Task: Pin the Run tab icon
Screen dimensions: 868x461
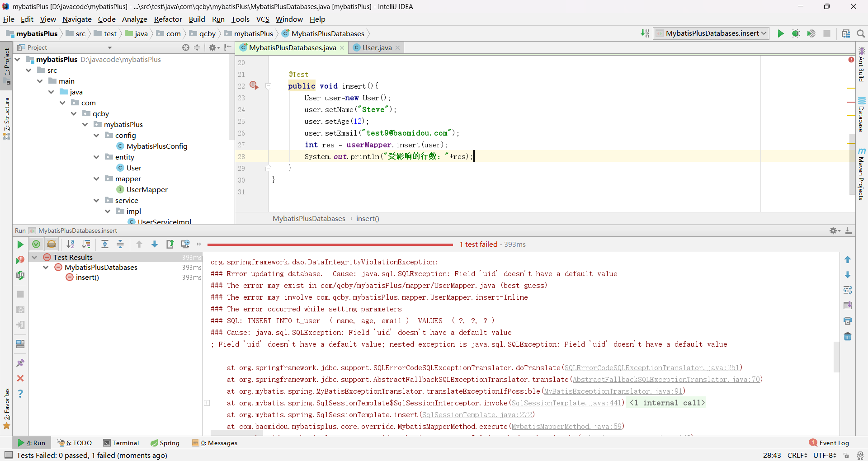Action: pos(20,363)
